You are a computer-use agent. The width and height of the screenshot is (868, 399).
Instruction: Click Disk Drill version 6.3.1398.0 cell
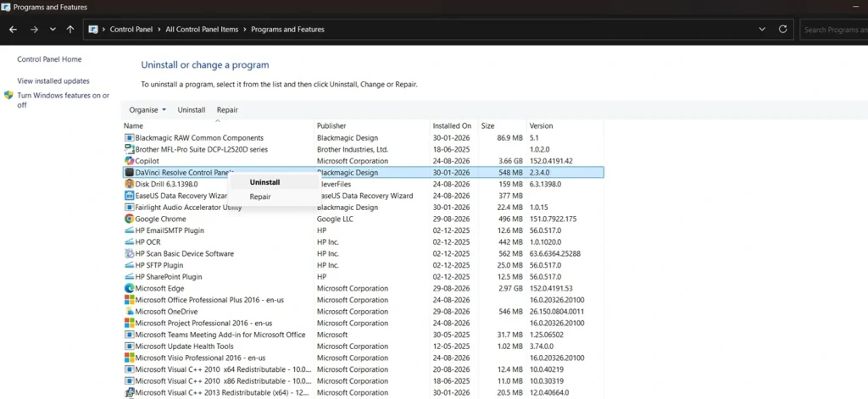(545, 184)
